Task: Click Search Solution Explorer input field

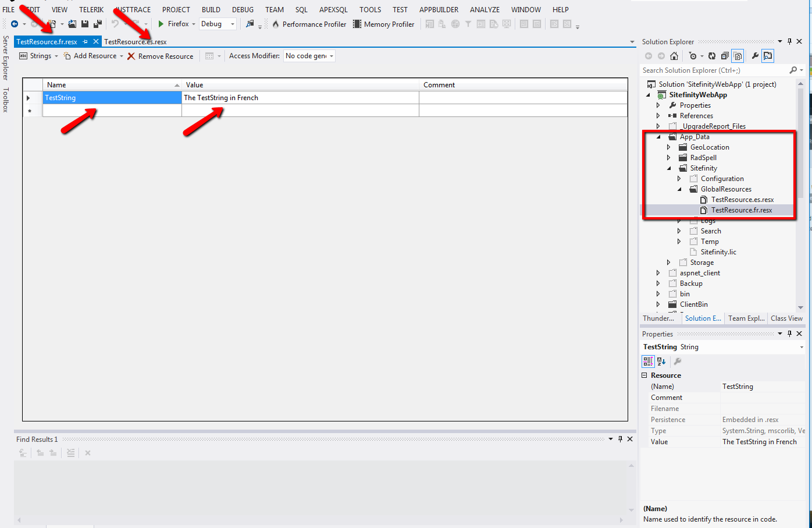Action: click(713, 70)
